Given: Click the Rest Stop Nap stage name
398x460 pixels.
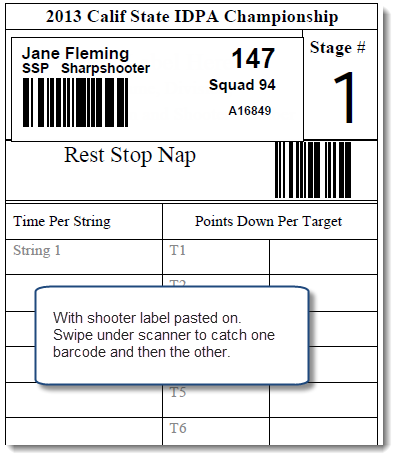Looking at the screenshot, I should pos(130,156).
